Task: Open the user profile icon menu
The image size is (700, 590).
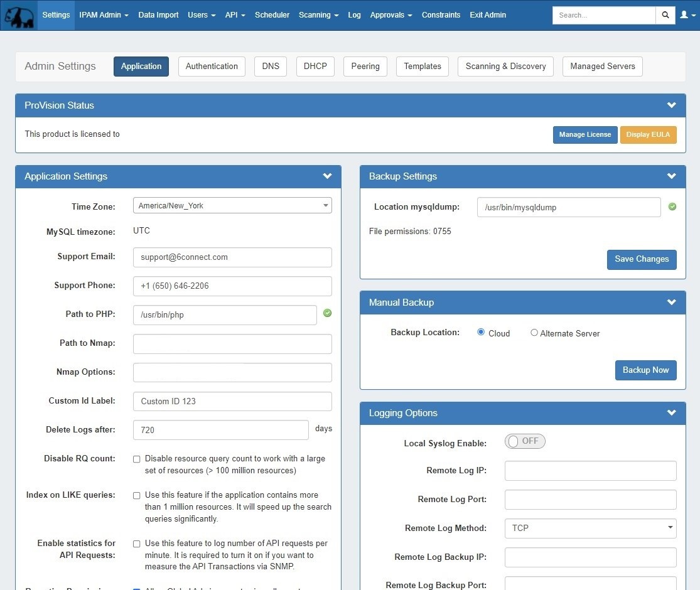Action: point(687,15)
